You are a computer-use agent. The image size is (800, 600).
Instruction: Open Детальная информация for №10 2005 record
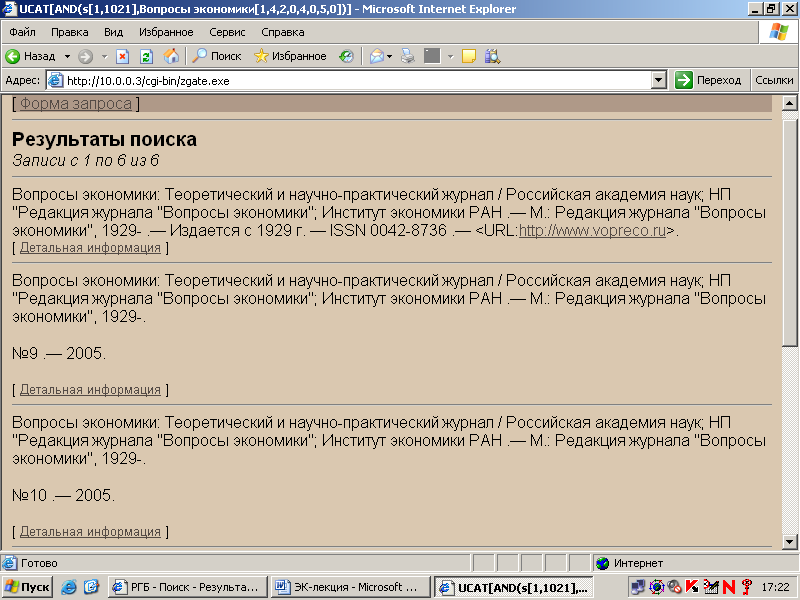click(90, 532)
